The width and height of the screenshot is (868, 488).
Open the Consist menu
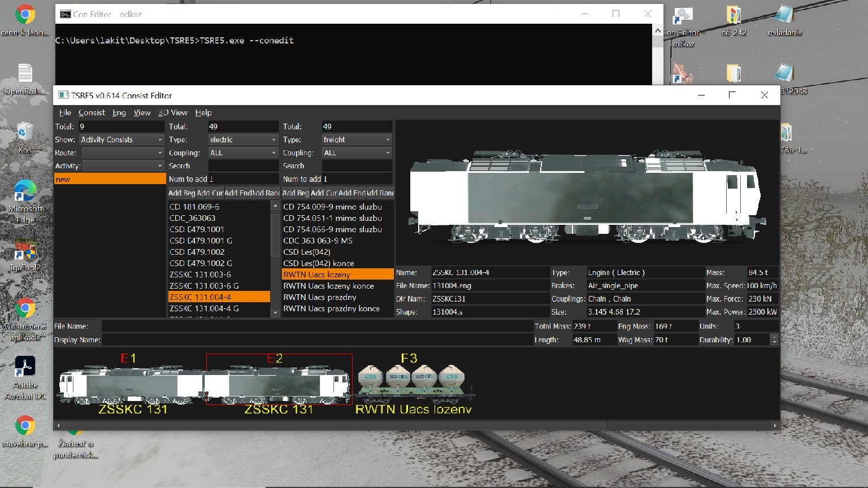click(92, 112)
